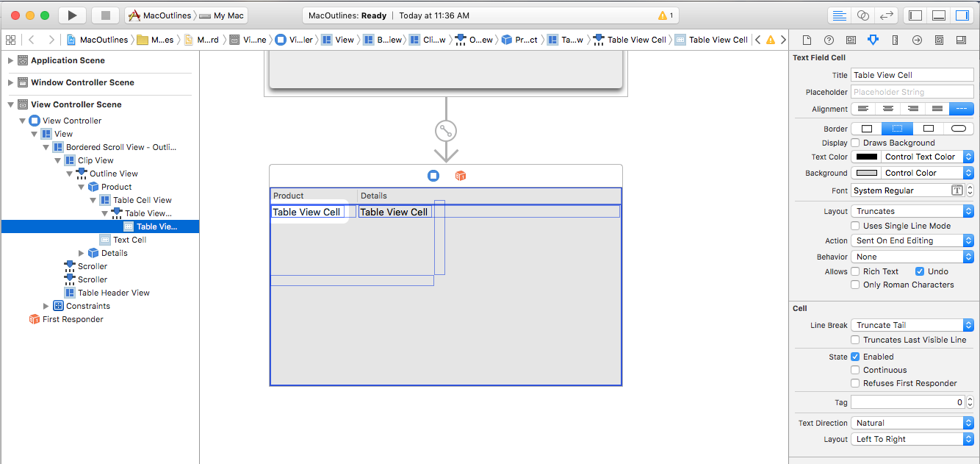
Task: Toggle the Rich Text checkbox
Action: tap(855, 271)
